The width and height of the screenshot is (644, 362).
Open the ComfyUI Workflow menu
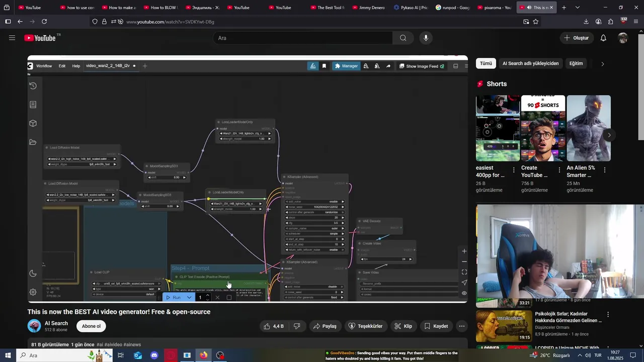44,66
